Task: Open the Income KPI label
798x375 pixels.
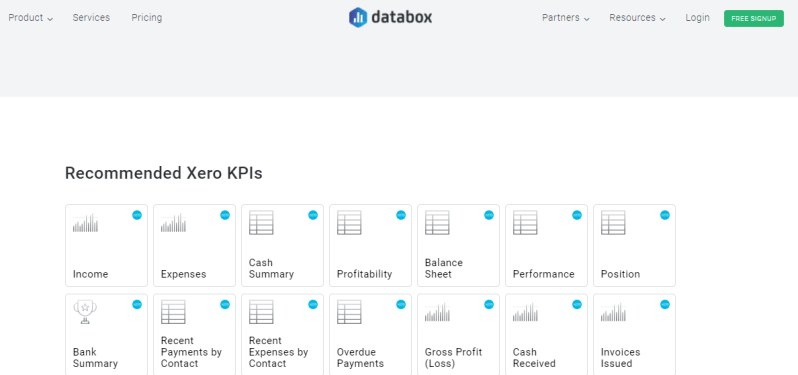Action: click(91, 274)
